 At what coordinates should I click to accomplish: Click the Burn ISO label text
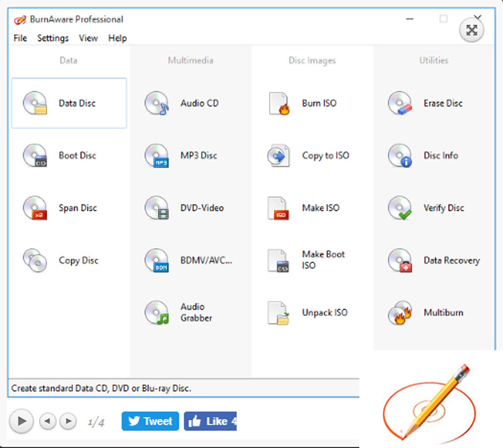[319, 103]
